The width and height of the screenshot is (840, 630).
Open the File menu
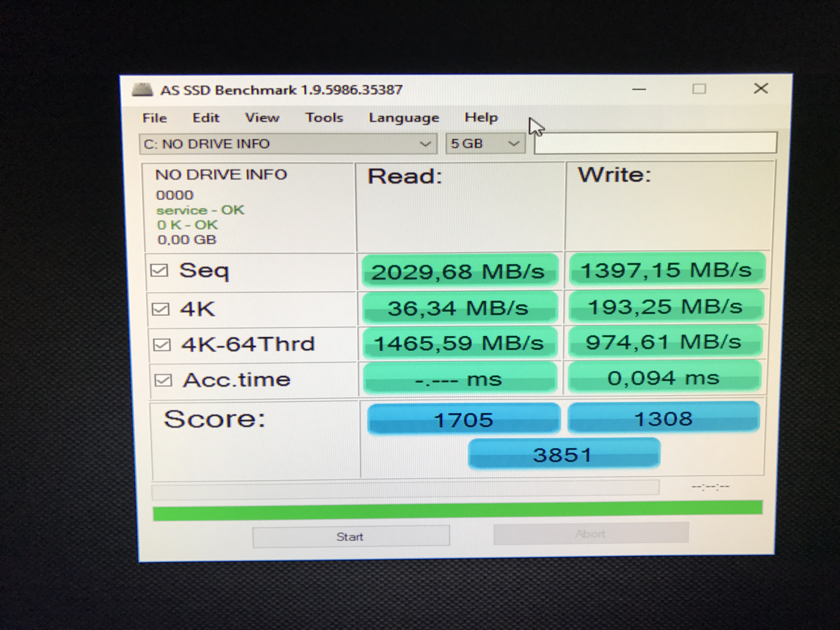pos(155,118)
